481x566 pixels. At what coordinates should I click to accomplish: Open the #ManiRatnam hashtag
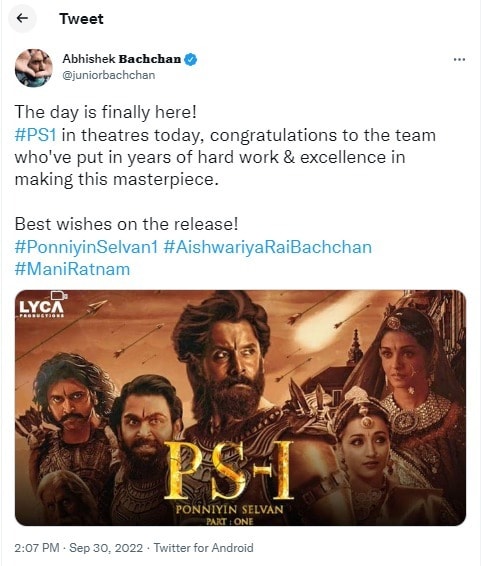point(72,269)
